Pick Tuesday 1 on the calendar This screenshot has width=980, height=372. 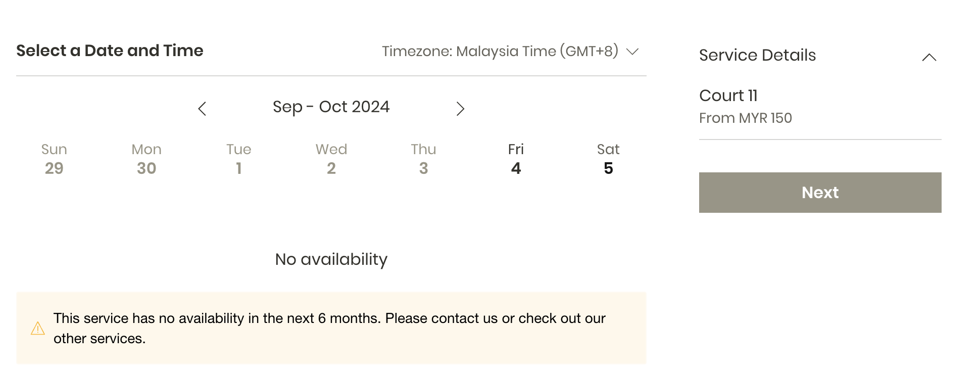click(x=238, y=159)
